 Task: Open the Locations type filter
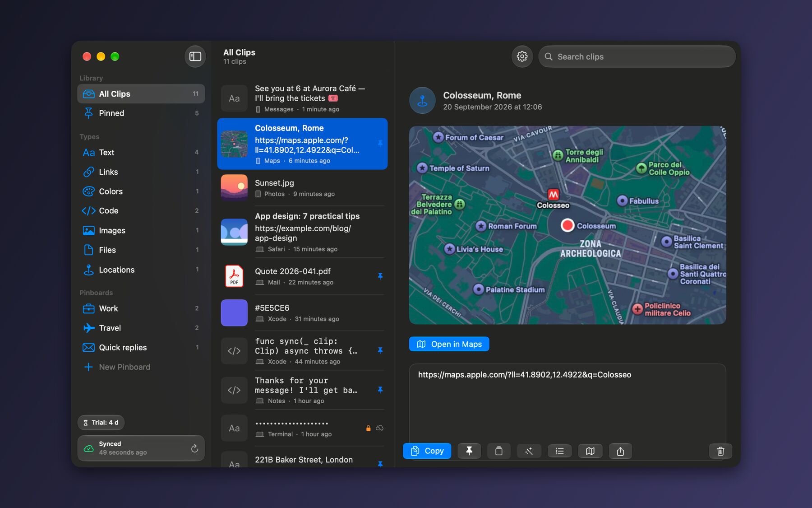point(141,270)
